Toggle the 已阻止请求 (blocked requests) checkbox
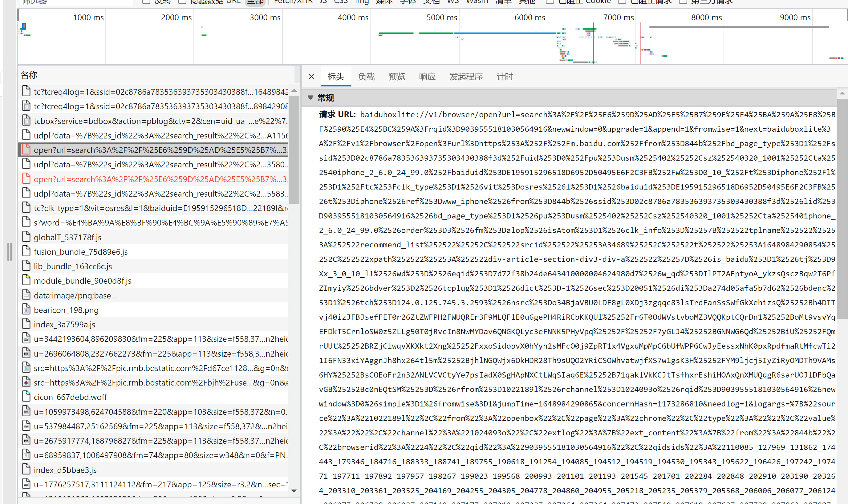The height and width of the screenshot is (504, 848). pyautogui.click(x=622, y=1)
